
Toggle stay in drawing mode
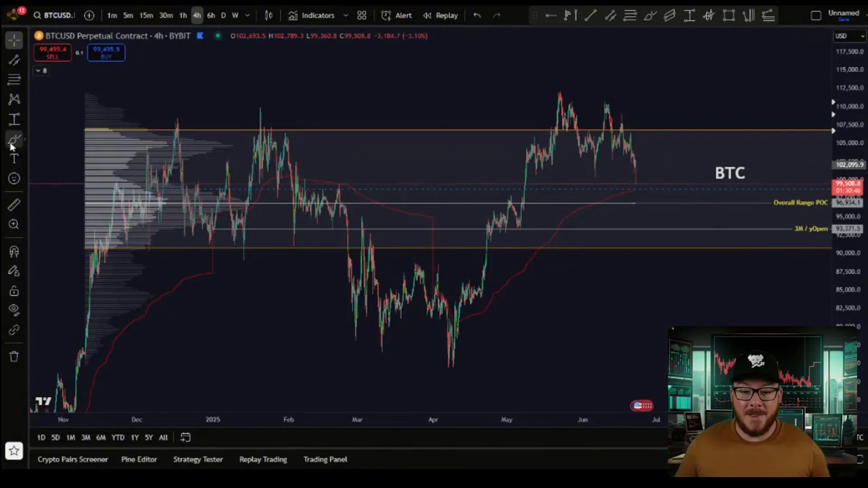coord(14,271)
